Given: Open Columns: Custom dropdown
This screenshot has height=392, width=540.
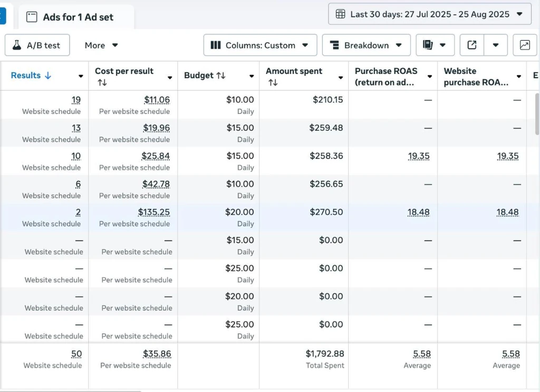Looking at the screenshot, I should pos(260,45).
